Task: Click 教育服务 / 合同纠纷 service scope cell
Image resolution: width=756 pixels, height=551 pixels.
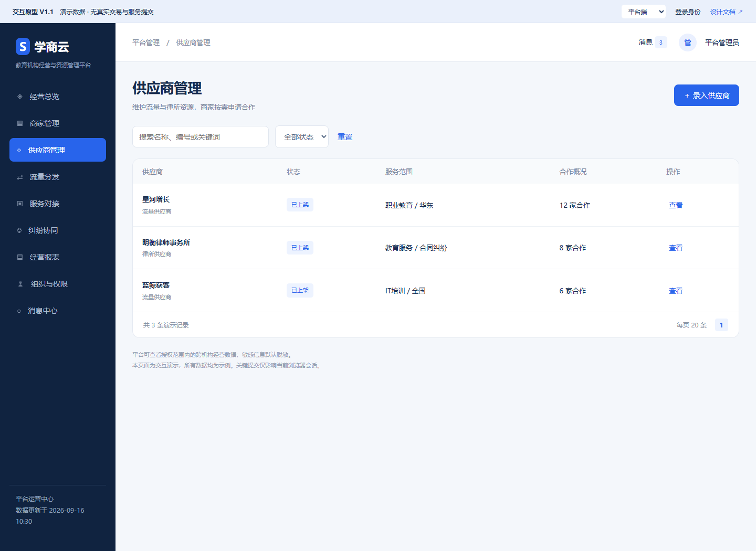Action: point(416,248)
